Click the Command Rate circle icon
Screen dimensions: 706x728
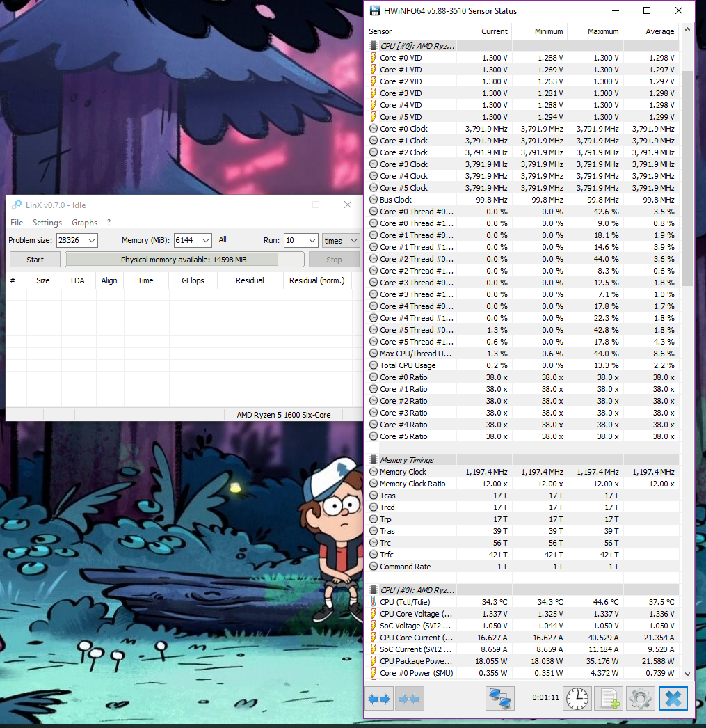[374, 567]
